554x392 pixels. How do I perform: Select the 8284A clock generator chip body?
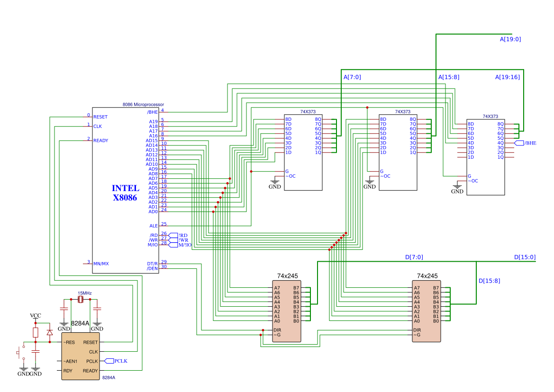click(81, 356)
